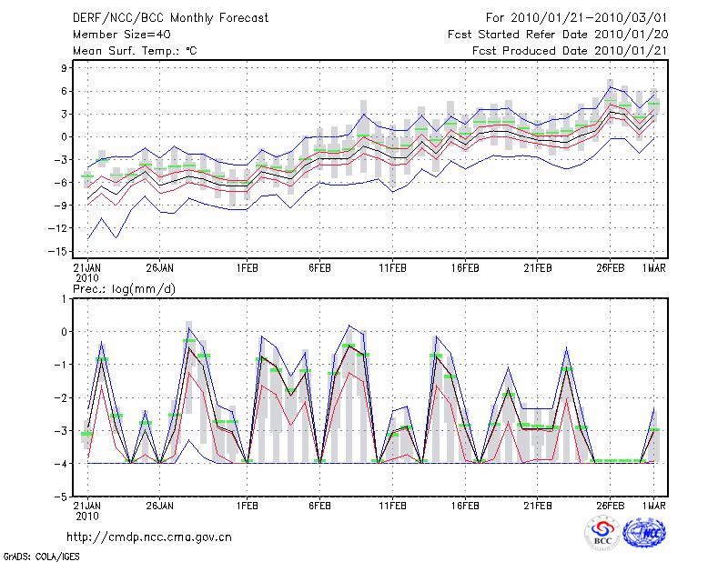Click 1FEB on the precipitation chart axis
The image size is (728, 562).
tap(247, 505)
